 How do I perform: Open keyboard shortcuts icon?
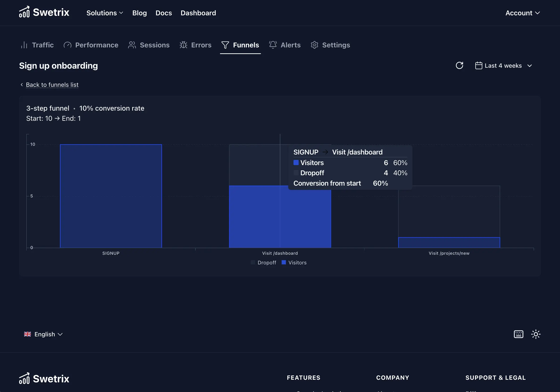[x=518, y=334]
